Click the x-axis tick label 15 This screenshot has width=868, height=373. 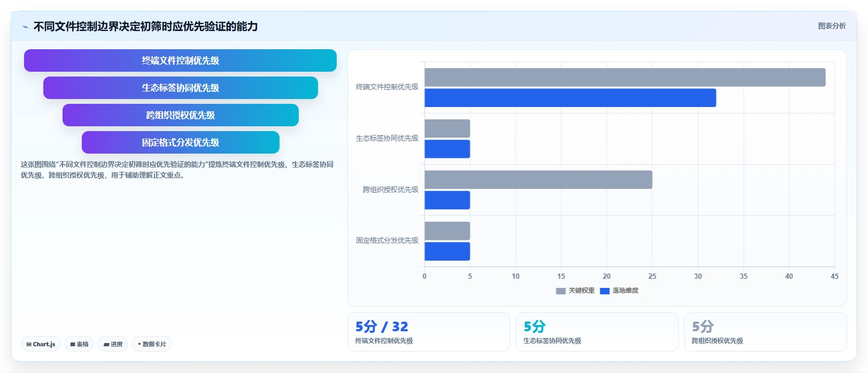[561, 276]
